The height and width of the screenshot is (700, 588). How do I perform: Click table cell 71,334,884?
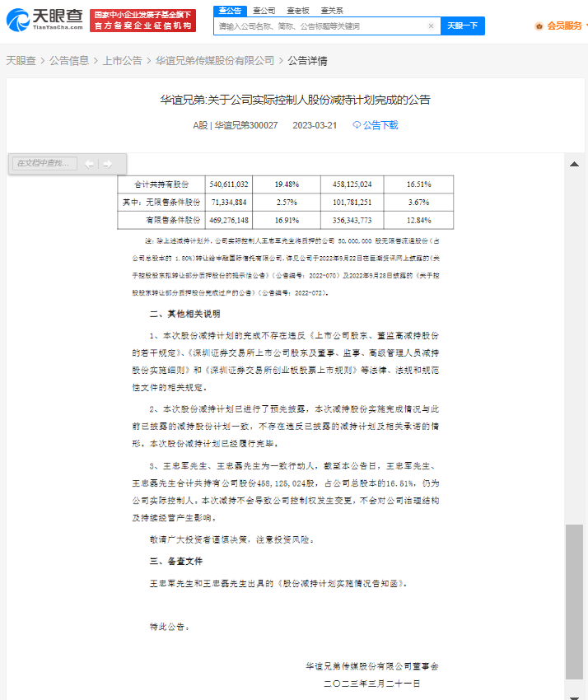pos(229,203)
